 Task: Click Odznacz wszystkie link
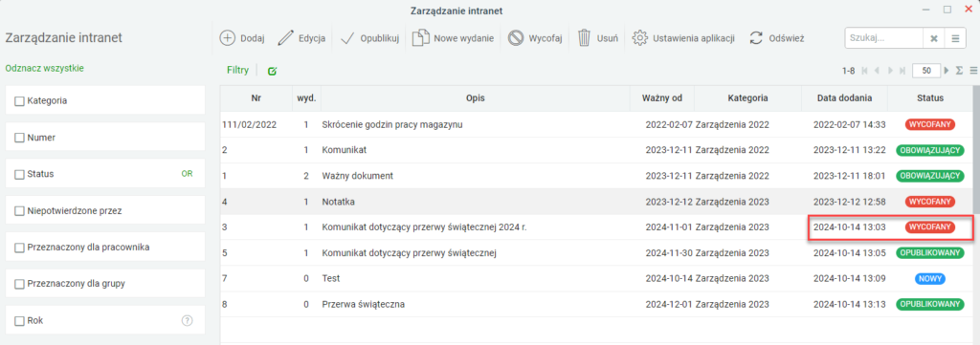(x=44, y=68)
